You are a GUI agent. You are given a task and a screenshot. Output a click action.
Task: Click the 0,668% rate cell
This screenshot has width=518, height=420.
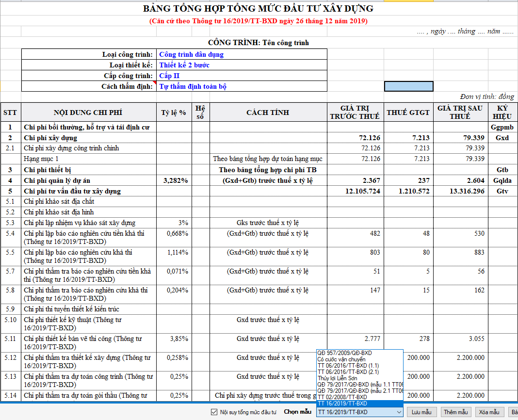tap(174, 238)
